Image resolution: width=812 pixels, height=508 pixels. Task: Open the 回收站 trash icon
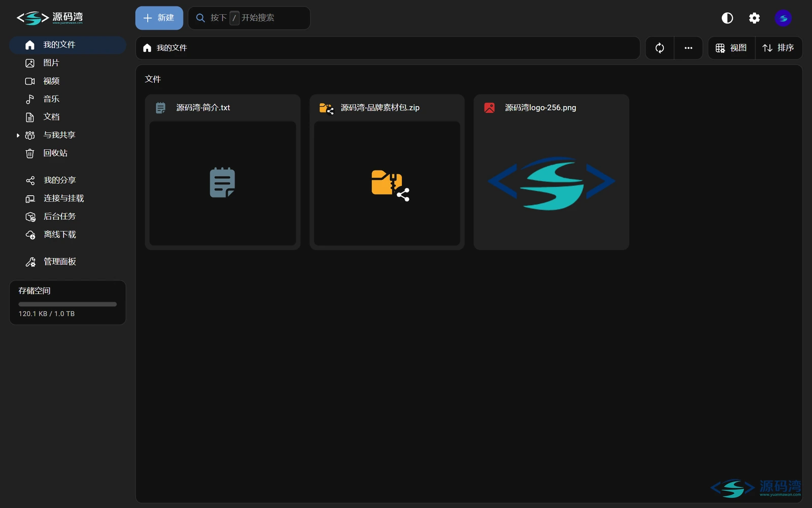coord(30,153)
